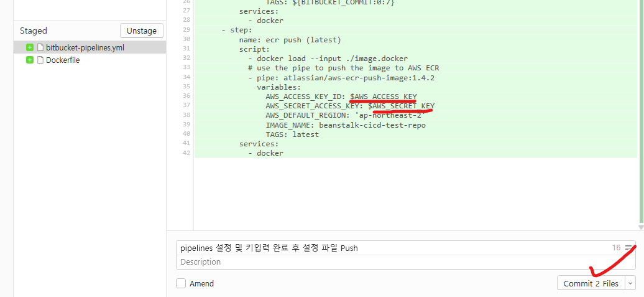Click the file icon of bitbucket-pipelines.yml
This screenshot has height=297, width=644.
[x=40, y=47]
